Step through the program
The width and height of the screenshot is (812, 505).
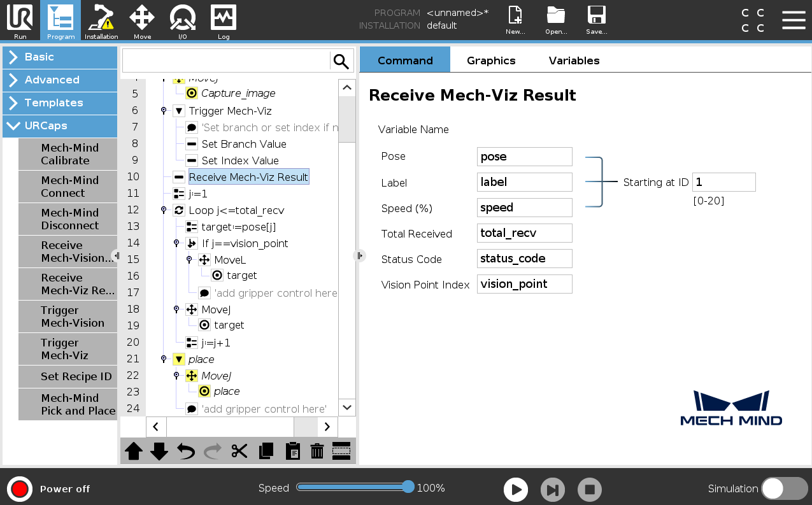coord(553,490)
